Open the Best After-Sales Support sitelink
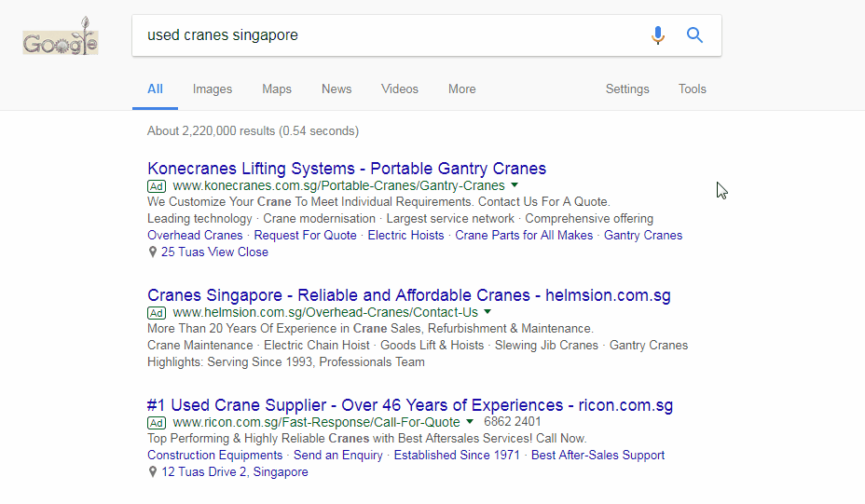This screenshot has width=865, height=504. 597,456
